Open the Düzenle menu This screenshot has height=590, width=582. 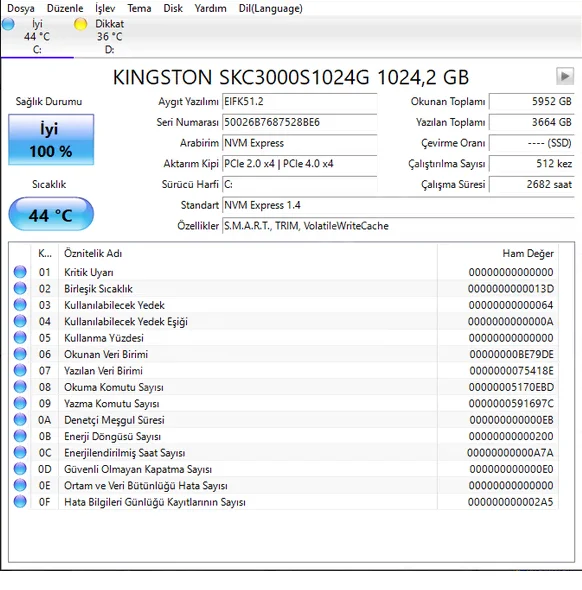click(x=65, y=8)
